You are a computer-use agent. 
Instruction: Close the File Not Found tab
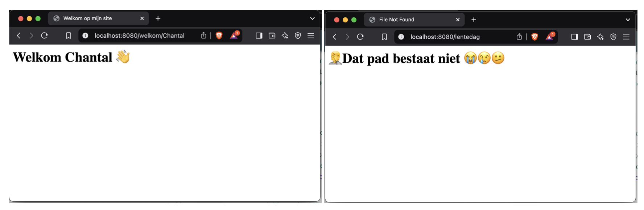point(458,20)
